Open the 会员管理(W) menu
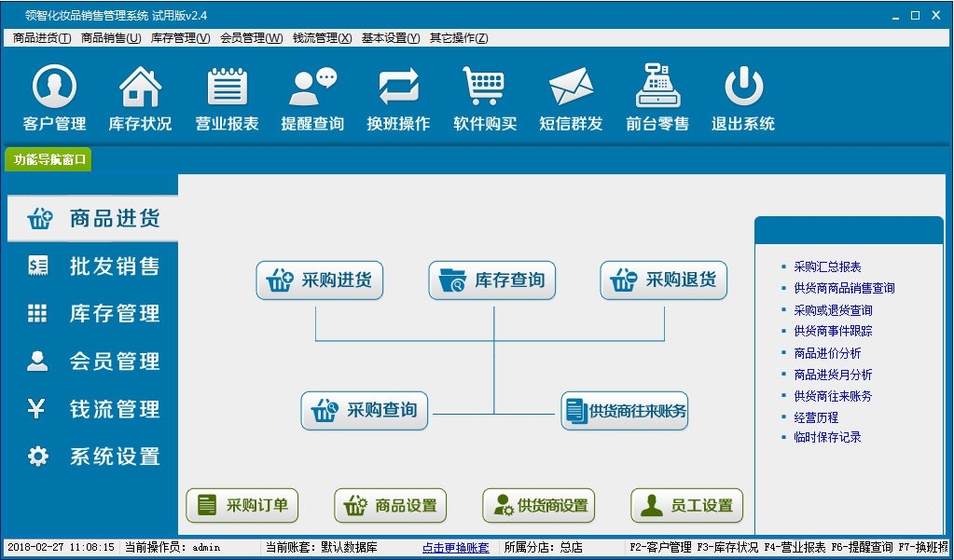 [251, 37]
